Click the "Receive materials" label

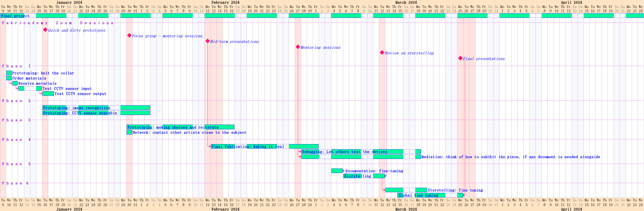pyautogui.click(x=37, y=83)
